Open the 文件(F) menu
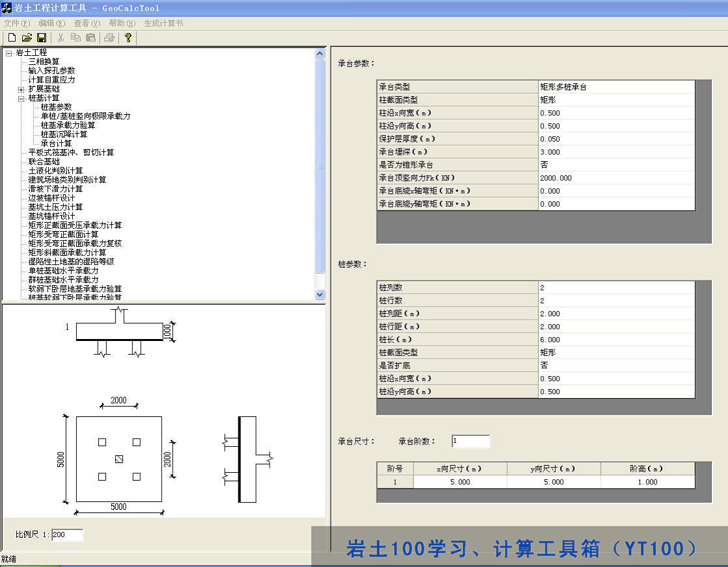The width and height of the screenshot is (728, 567). click(17, 23)
